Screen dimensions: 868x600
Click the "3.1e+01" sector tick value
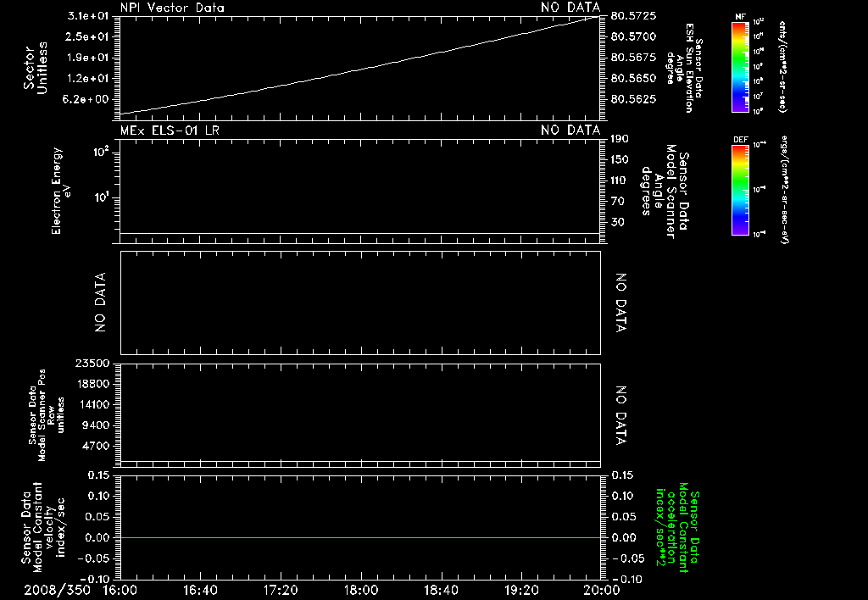(88, 16)
